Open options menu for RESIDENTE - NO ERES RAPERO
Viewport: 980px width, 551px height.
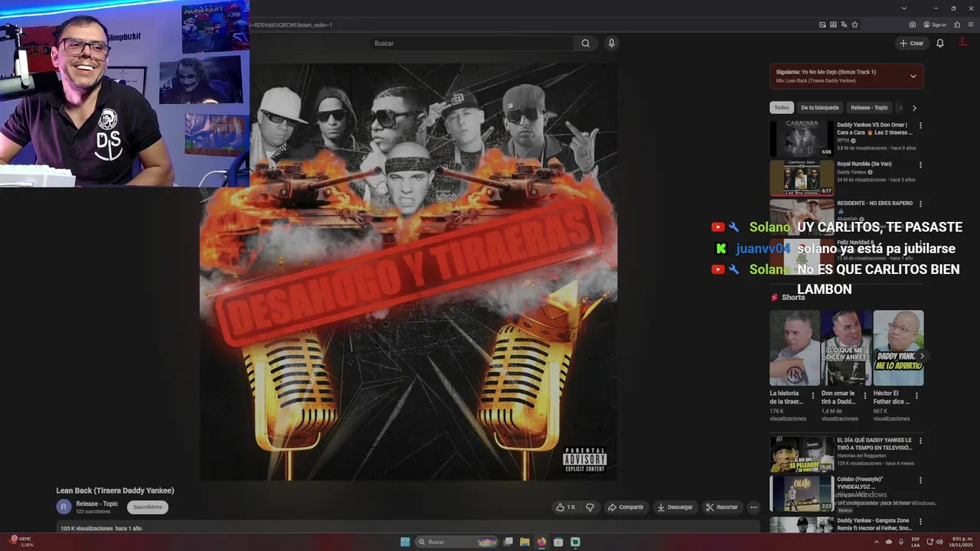coord(920,204)
